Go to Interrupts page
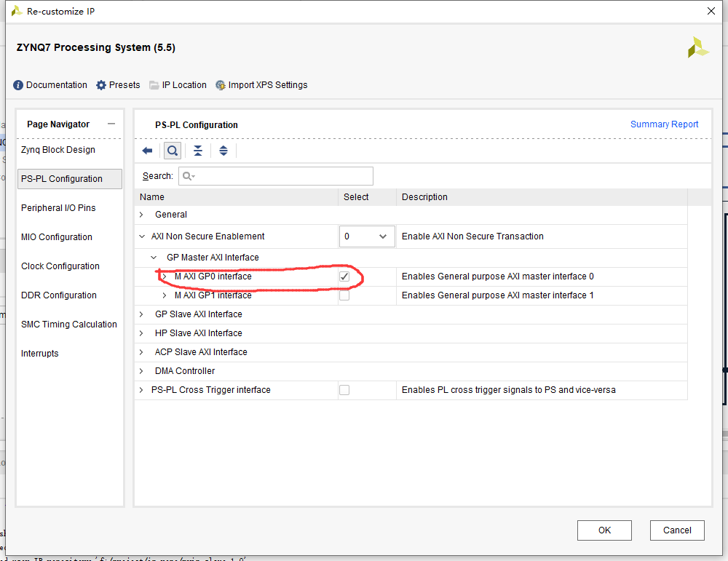The image size is (728, 561). [x=40, y=354]
